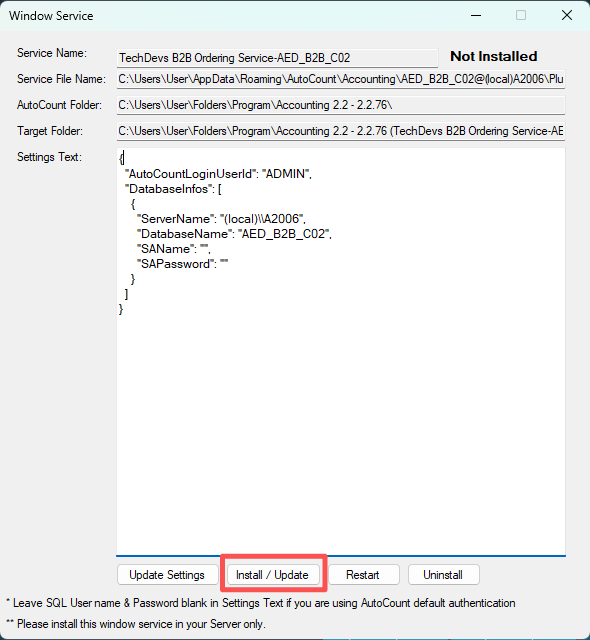Minimize the Window Service dialog
Viewport: 590px width, 640px height.
[476, 16]
